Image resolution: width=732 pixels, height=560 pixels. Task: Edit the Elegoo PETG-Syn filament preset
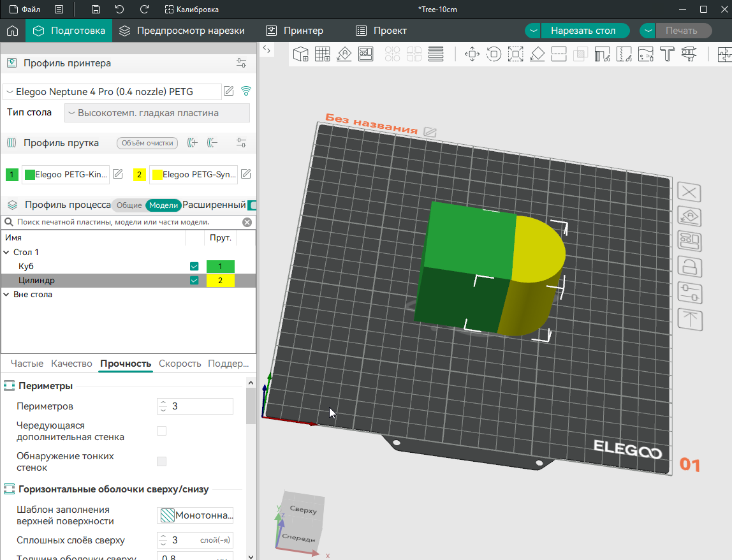tap(246, 174)
